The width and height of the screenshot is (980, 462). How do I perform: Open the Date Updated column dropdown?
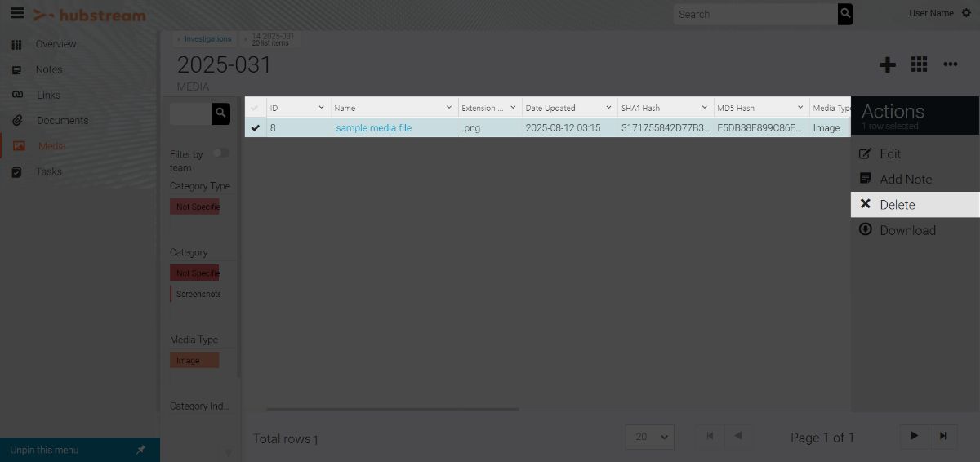(609, 108)
